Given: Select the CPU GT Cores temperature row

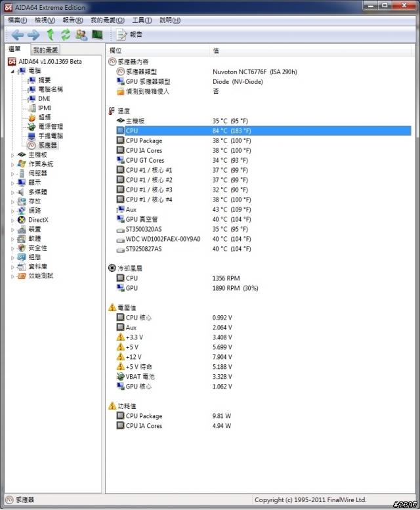Looking at the screenshot, I should pyautogui.click(x=264, y=160).
